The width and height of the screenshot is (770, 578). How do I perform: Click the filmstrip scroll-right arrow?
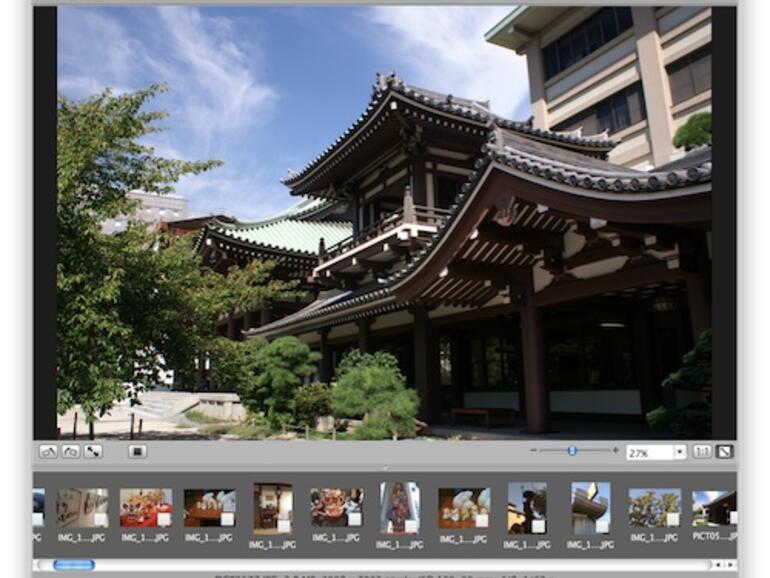[x=730, y=565]
